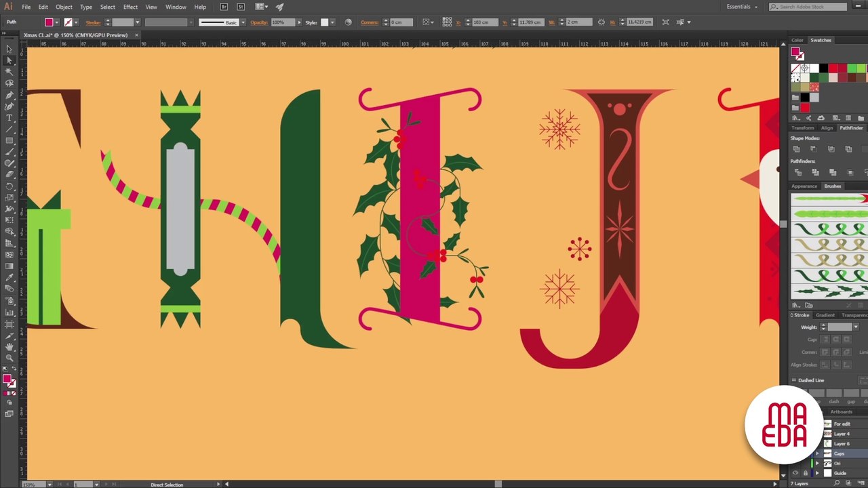Screen dimensions: 868x488
Task: Expand the Guide layer contents
Action: tap(817, 473)
